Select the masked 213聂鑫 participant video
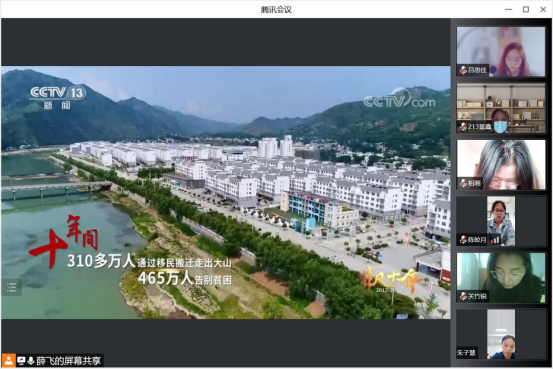The image size is (553, 369). pos(501,108)
